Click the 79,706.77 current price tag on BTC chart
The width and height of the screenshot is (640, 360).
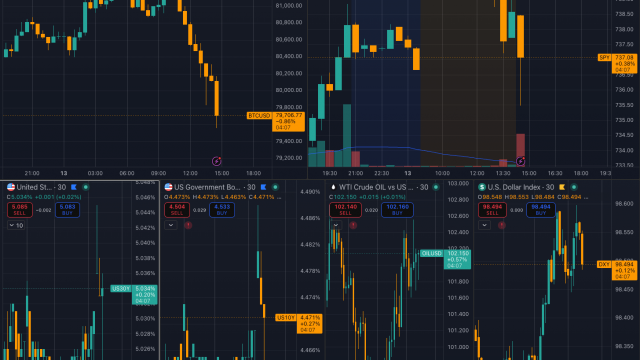(289, 122)
